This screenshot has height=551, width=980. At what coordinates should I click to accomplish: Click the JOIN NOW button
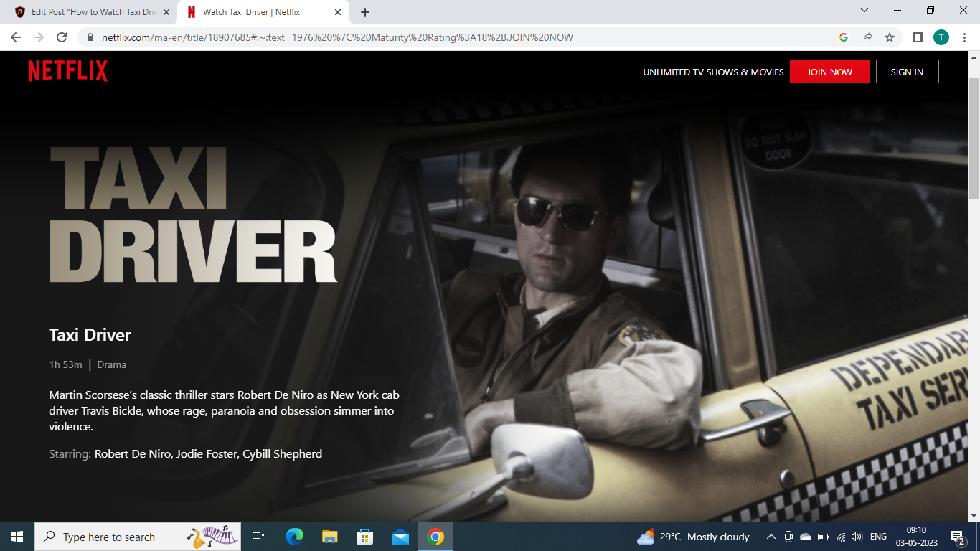coord(830,72)
